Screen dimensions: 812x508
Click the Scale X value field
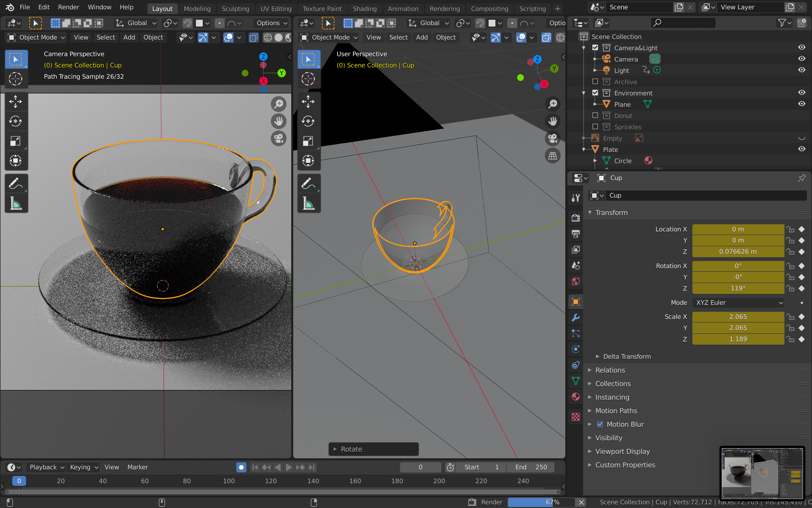(738, 317)
